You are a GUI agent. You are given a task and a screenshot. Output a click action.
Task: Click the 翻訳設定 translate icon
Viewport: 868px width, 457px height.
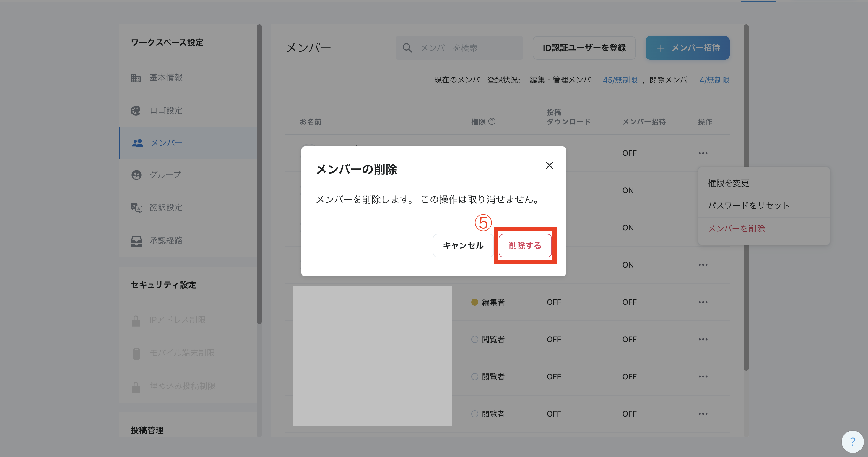point(136,208)
